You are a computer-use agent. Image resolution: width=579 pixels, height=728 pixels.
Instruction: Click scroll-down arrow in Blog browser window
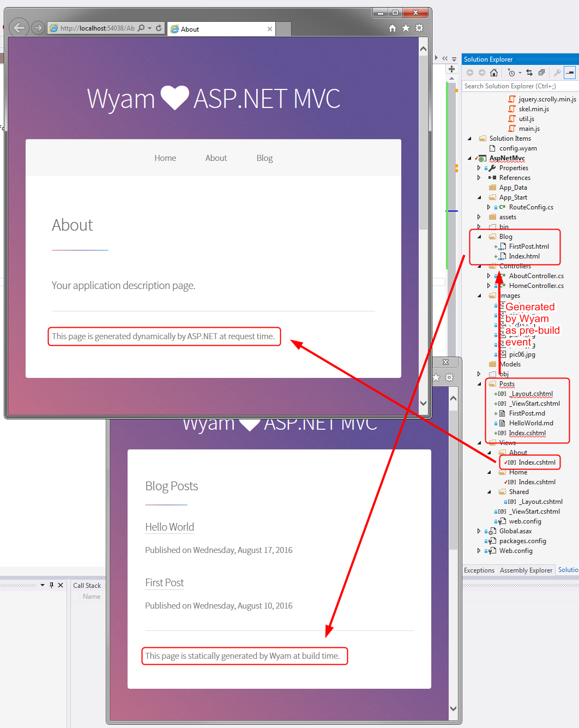click(454, 708)
